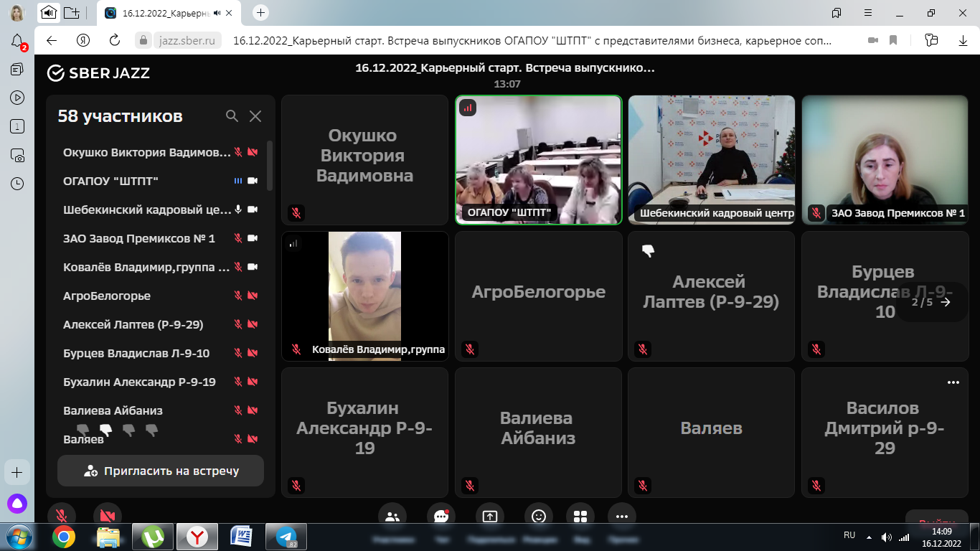Viewport: 980px width, 551px height.
Task: Launch Alice assistant purple icon
Action: 17,504
